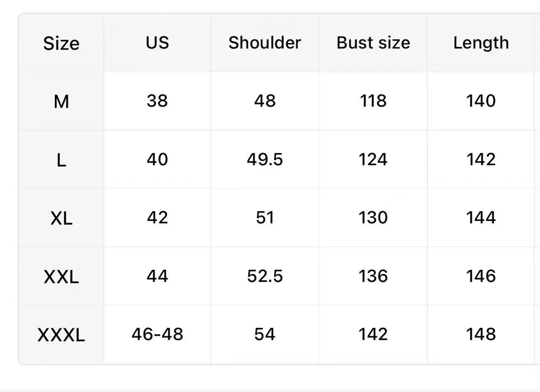This screenshot has height=392, width=540.
Task: Click the 46-48 US size cell
Action: pos(157,334)
